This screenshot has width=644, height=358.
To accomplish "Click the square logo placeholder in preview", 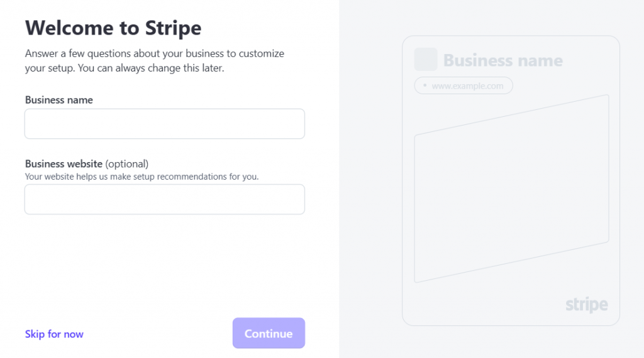I will point(425,60).
